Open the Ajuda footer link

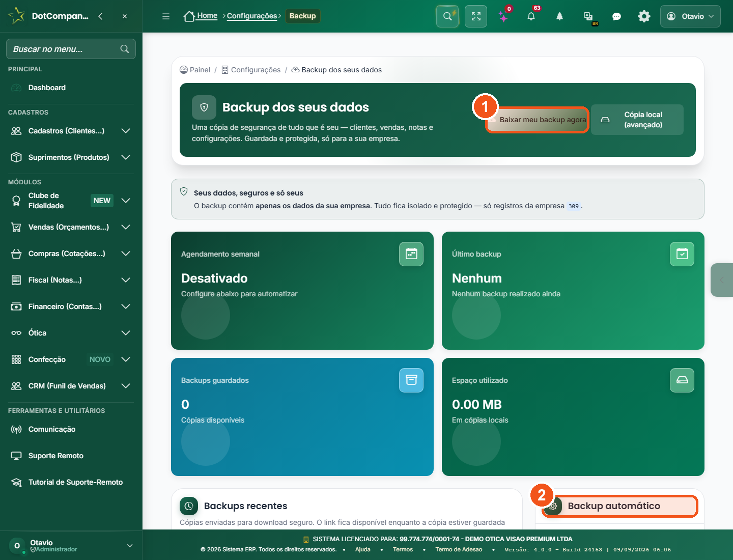coord(363,549)
